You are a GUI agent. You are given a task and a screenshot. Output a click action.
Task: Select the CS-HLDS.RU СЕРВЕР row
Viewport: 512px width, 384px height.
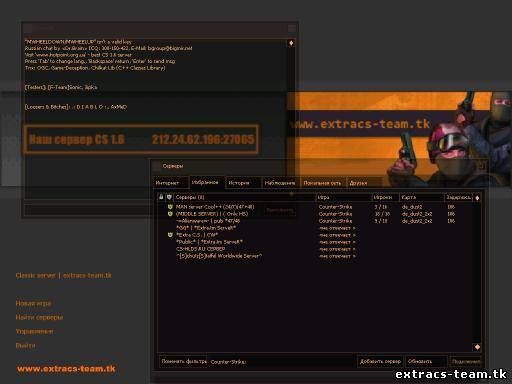tap(318, 249)
